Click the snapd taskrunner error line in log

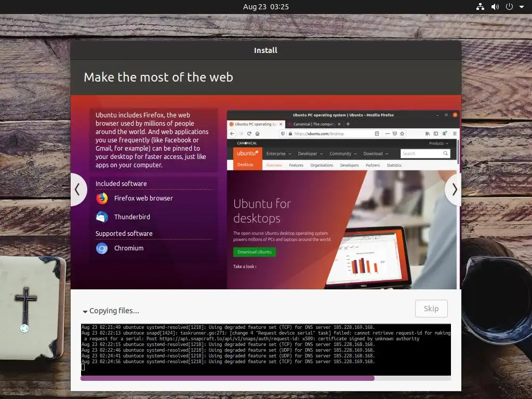[x=265, y=336]
